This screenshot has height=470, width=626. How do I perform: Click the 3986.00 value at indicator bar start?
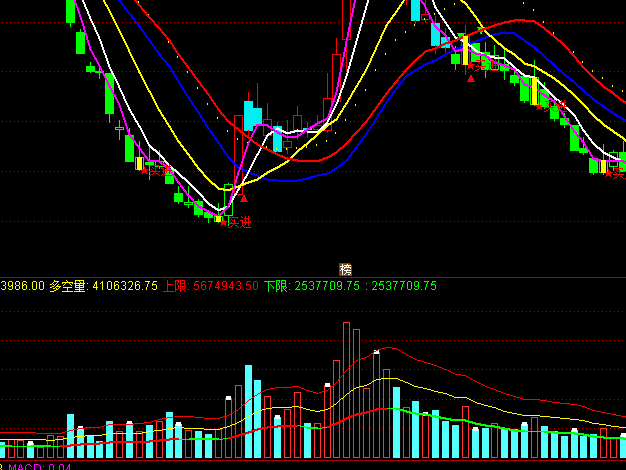point(22,286)
